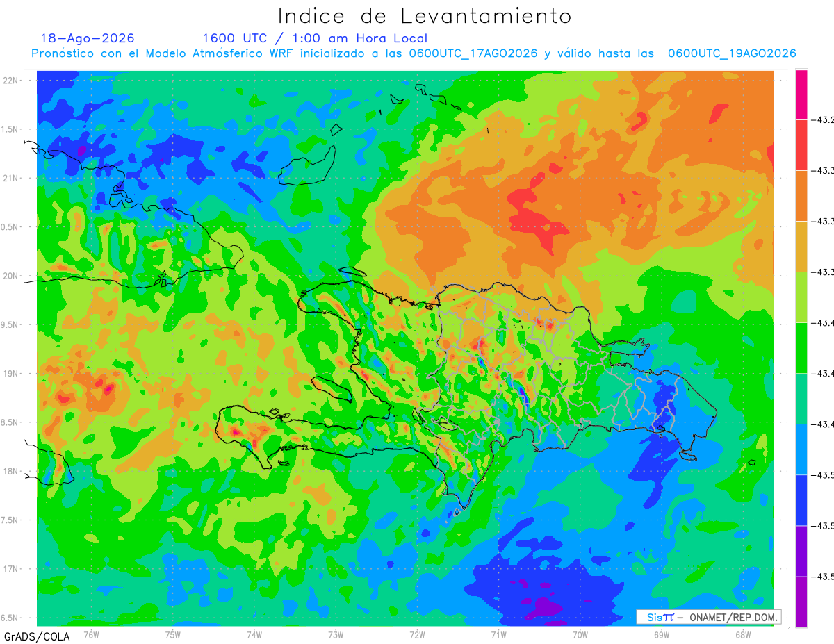Viewport: 834px width, 644px height.
Task: Click the '18N' latitude label
Action: (12, 471)
